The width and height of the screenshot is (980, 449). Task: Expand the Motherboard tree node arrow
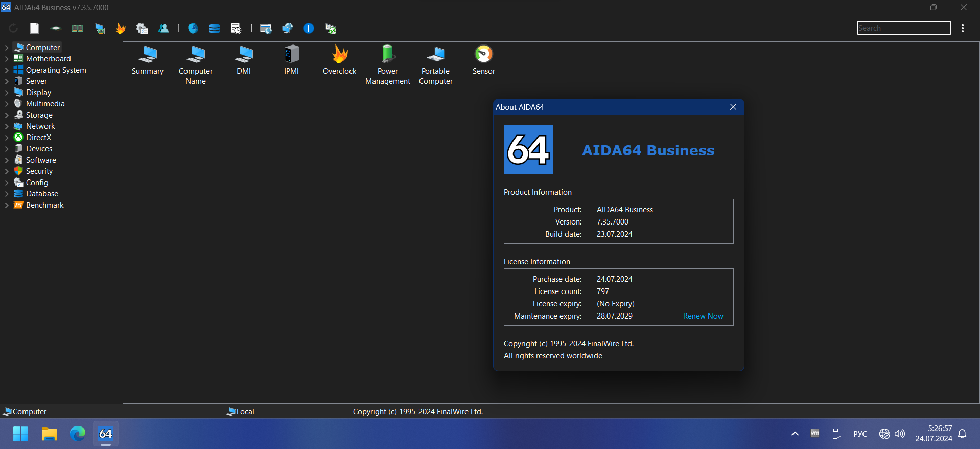click(7, 59)
